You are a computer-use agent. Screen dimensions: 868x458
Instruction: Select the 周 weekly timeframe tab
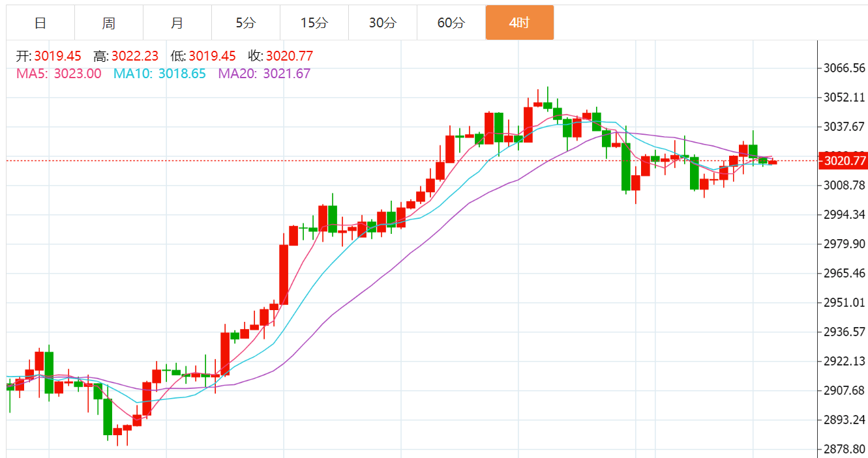(109, 23)
